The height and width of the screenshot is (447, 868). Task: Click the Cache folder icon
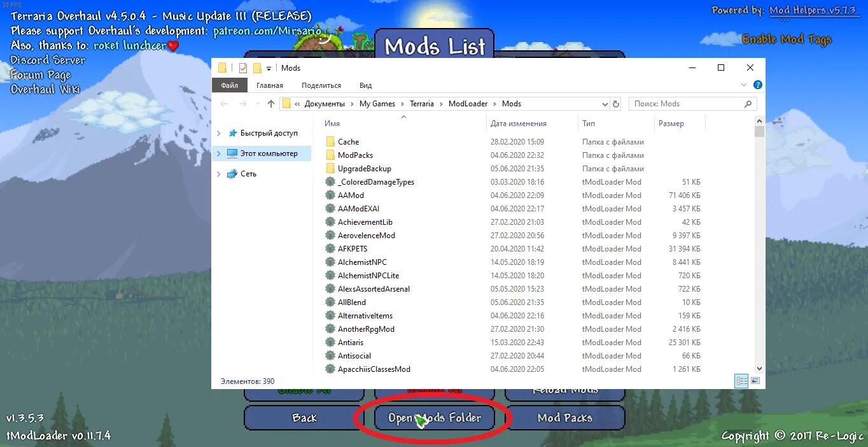tap(330, 142)
